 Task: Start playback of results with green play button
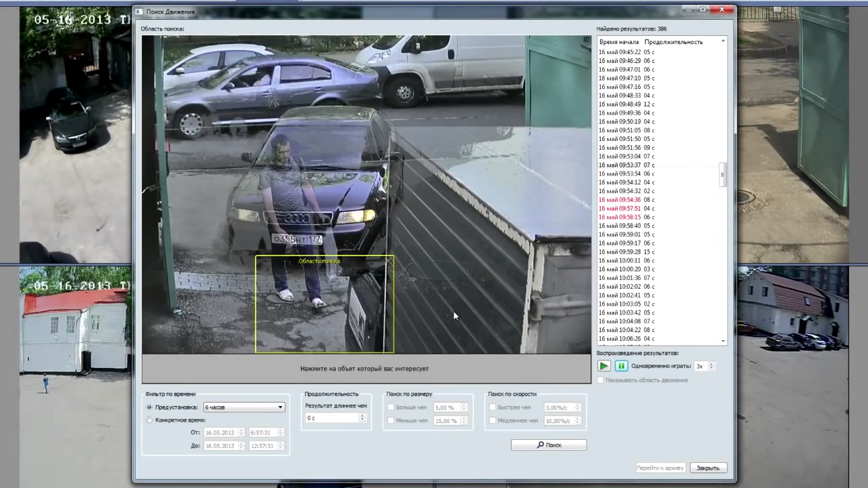point(604,366)
